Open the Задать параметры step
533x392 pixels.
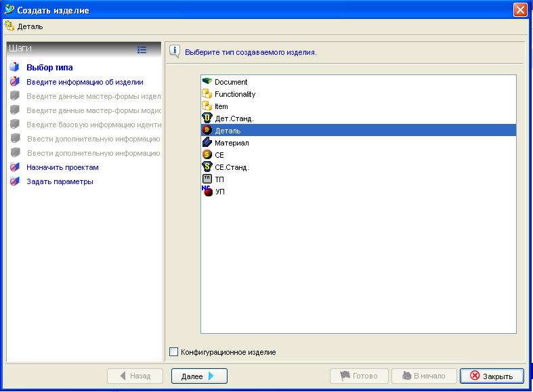pyautogui.click(x=60, y=181)
